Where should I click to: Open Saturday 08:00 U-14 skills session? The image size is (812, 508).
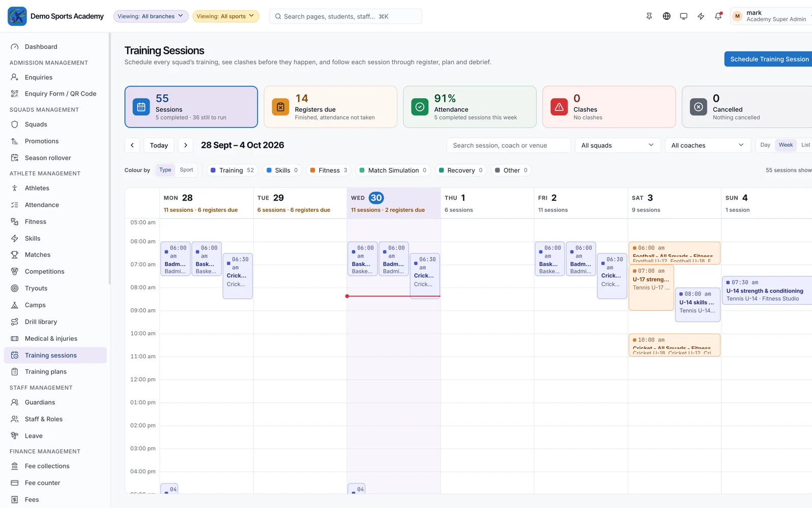[x=697, y=304]
